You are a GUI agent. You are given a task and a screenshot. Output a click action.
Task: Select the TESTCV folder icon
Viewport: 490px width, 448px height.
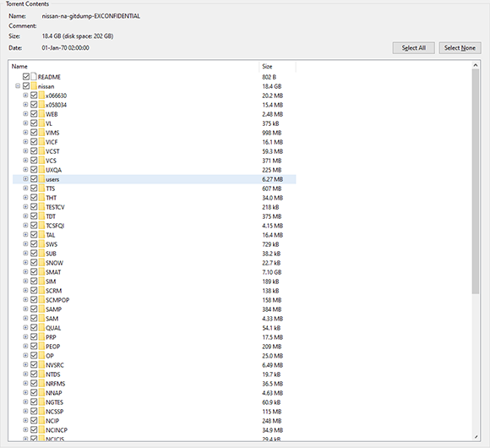click(41, 206)
